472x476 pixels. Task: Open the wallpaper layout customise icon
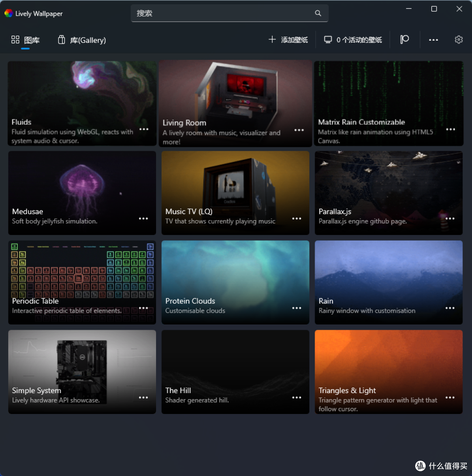coord(404,40)
